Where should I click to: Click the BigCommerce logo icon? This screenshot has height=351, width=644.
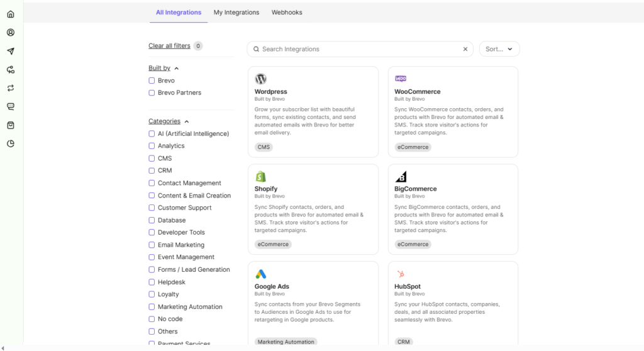click(x=401, y=176)
